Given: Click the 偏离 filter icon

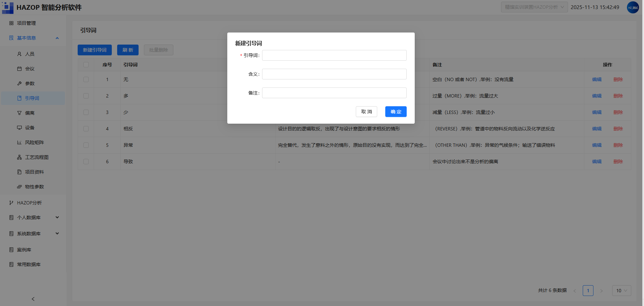Looking at the screenshot, I should click(19, 113).
